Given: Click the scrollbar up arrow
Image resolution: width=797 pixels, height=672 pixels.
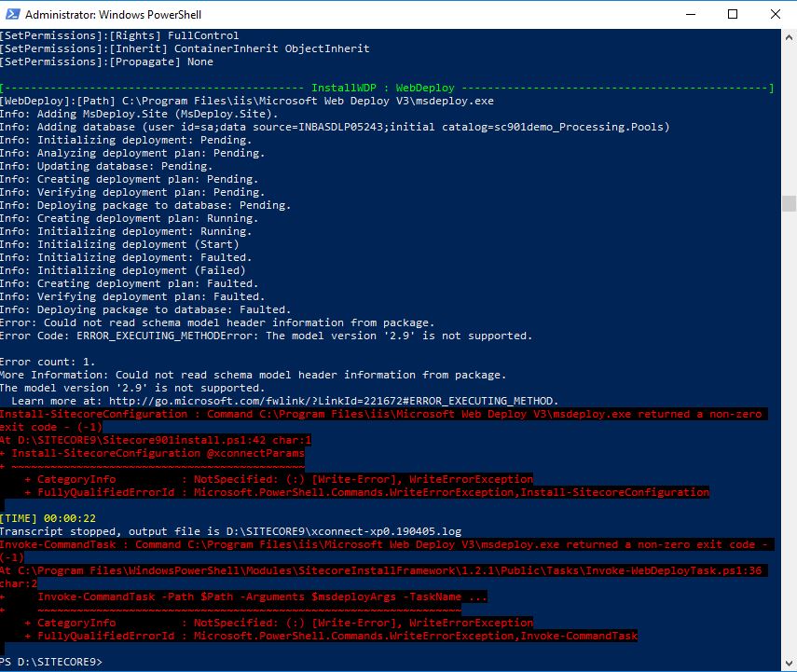Looking at the screenshot, I should coord(789,37).
